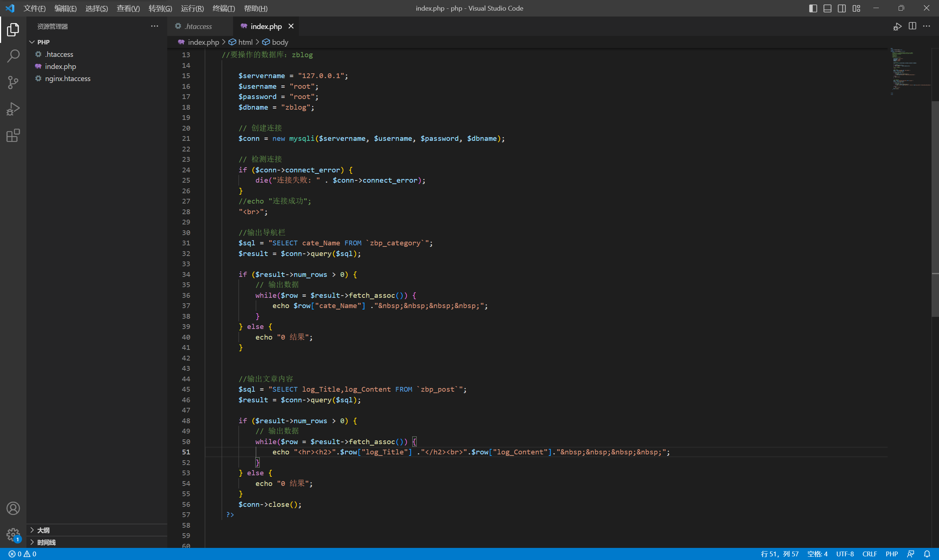Open the Extensions view
Image resolution: width=939 pixels, height=560 pixels.
13,135
